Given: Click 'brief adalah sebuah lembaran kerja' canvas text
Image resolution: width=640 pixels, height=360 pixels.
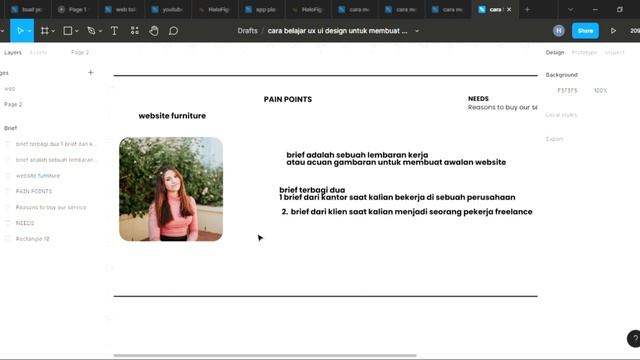Looking at the screenshot, I should pos(357,155).
